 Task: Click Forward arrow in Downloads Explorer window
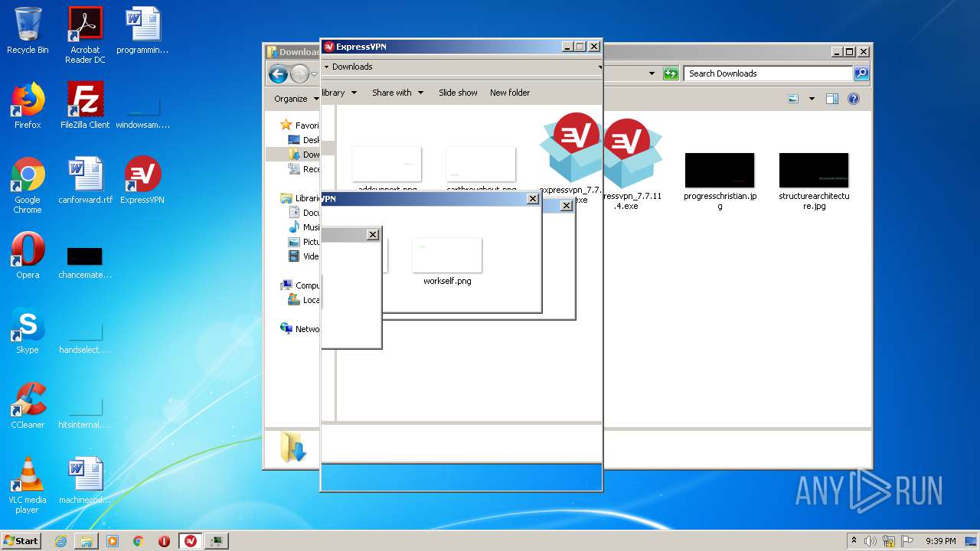tap(299, 73)
